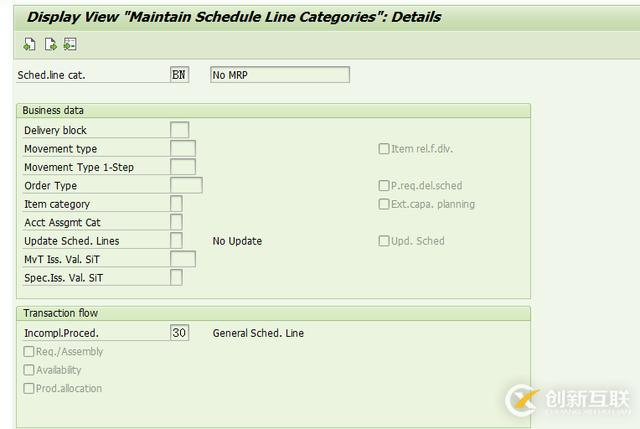Select the Movement Type 1-Step field
The image size is (640, 429).
point(183,167)
